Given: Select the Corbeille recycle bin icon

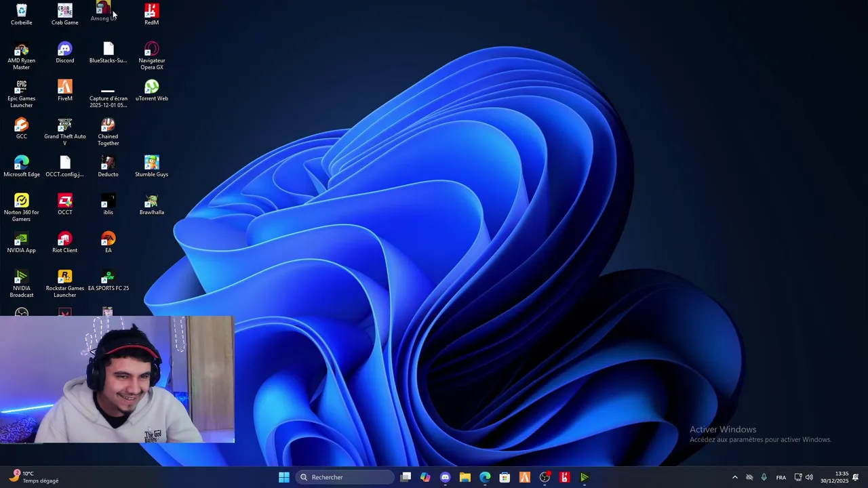Looking at the screenshot, I should 22,15.
